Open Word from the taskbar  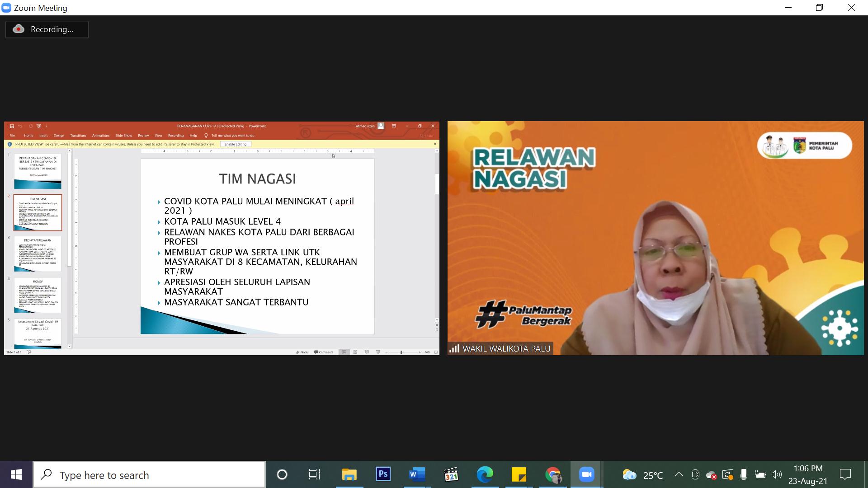417,474
